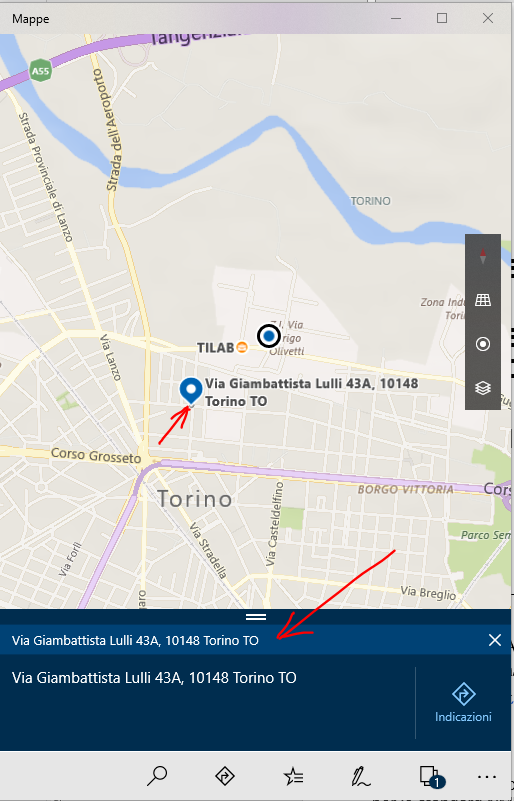Click the current position blue dot marker

point(269,336)
